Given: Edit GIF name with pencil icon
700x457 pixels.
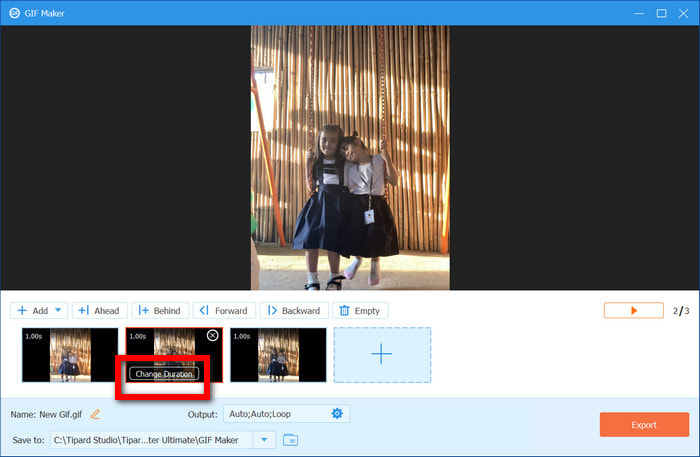Looking at the screenshot, I should pos(96,414).
